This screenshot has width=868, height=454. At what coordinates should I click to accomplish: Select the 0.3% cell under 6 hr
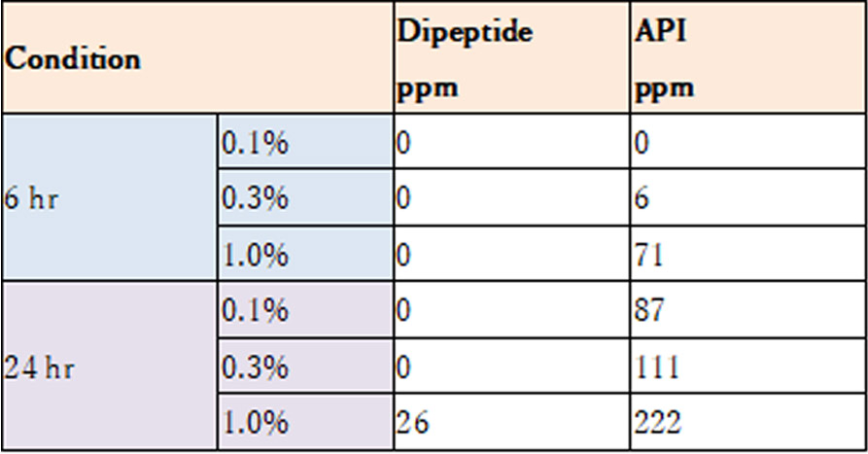coord(305,197)
